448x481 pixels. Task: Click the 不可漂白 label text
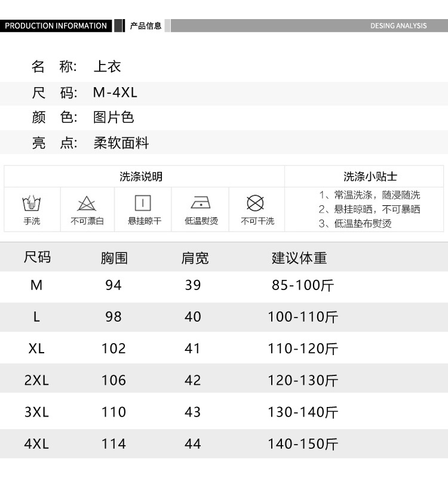tap(87, 221)
